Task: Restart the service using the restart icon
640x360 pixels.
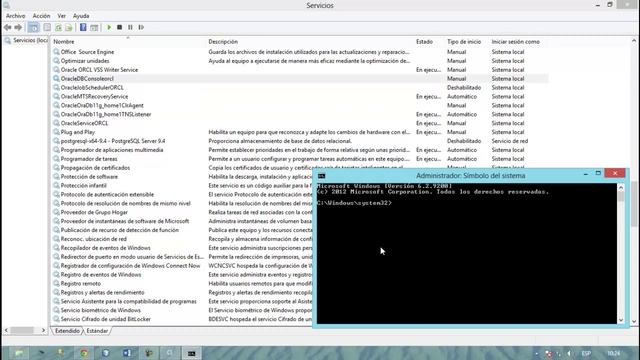Action: (141, 27)
